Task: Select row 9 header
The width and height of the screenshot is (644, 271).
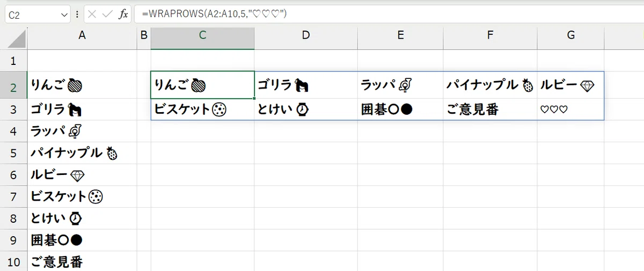Action: click(13, 240)
